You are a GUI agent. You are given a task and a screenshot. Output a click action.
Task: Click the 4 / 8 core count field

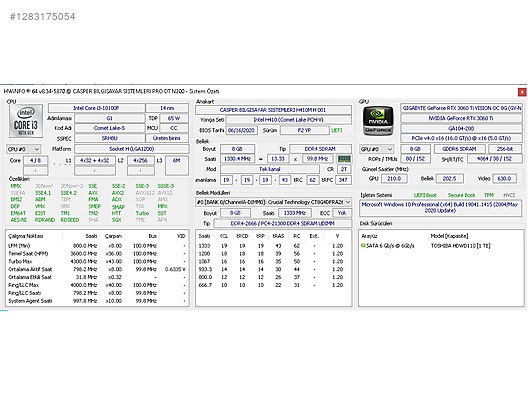(x=35, y=161)
